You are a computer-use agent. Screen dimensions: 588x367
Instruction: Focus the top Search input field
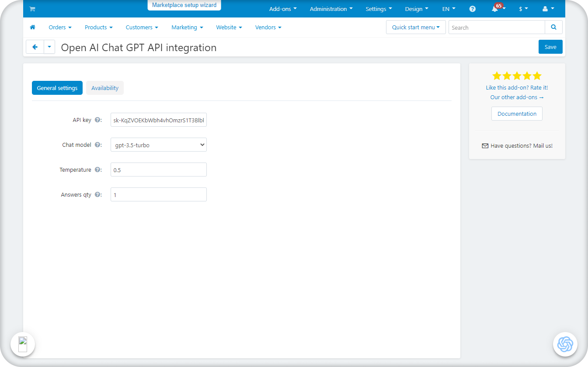click(497, 27)
